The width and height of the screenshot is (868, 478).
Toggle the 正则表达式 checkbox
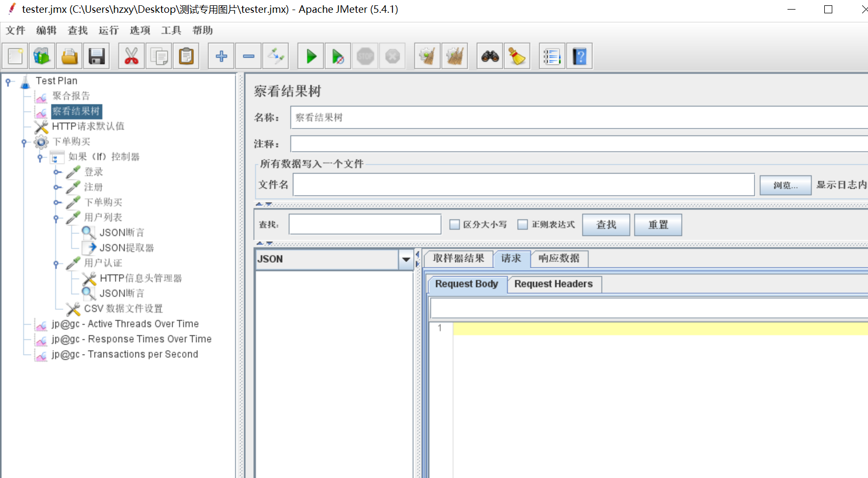523,224
